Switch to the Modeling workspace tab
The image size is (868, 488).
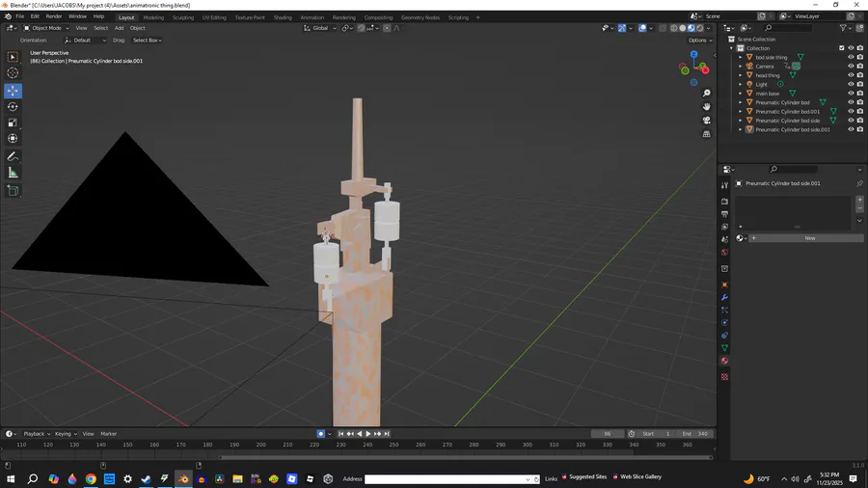pyautogui.click(x=153, y=17)
